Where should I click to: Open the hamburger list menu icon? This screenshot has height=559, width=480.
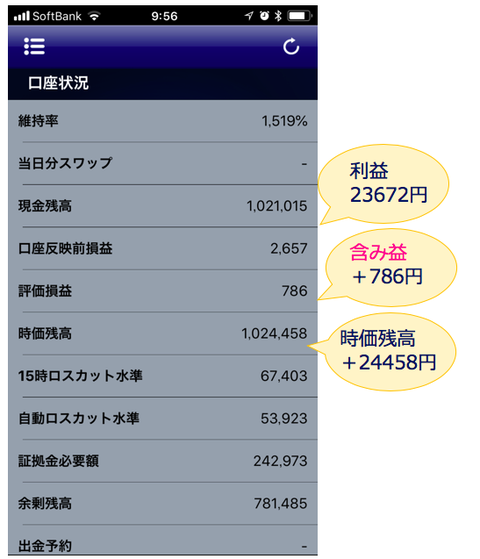(x=34, y=47)
